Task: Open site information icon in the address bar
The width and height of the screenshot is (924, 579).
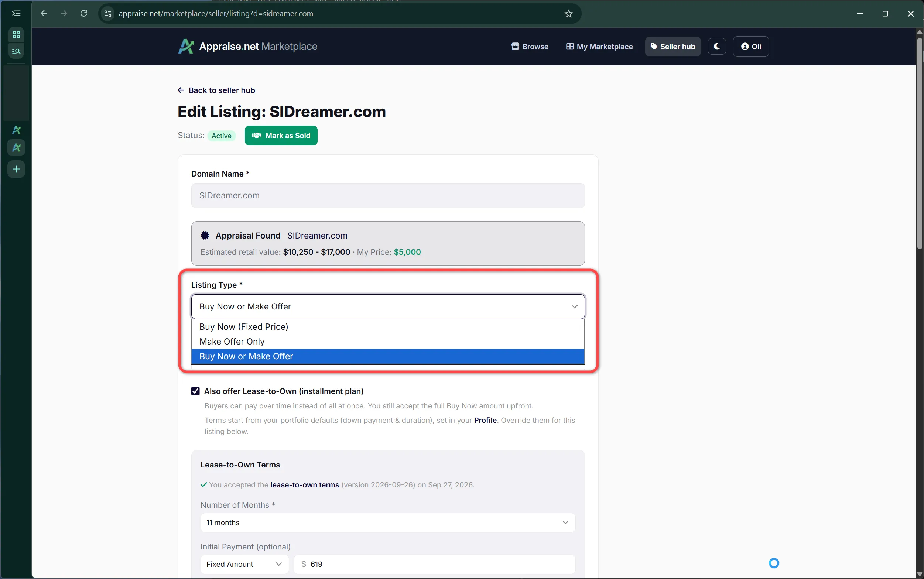Action: click(x=108, y=13)
